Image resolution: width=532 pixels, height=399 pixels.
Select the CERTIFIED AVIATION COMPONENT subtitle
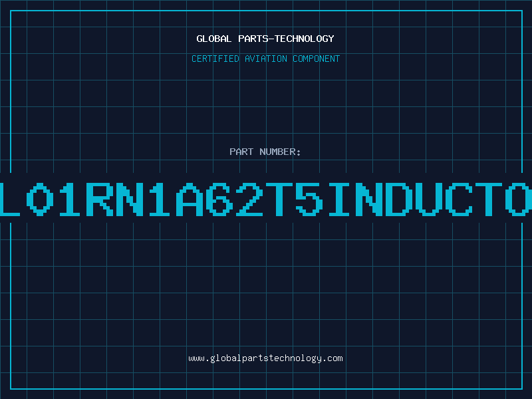(265, 59)
